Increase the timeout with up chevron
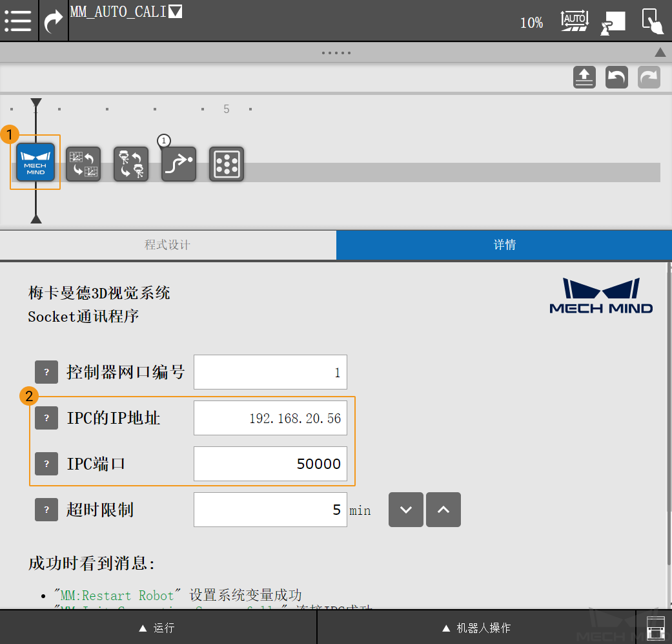 point(443,510)
